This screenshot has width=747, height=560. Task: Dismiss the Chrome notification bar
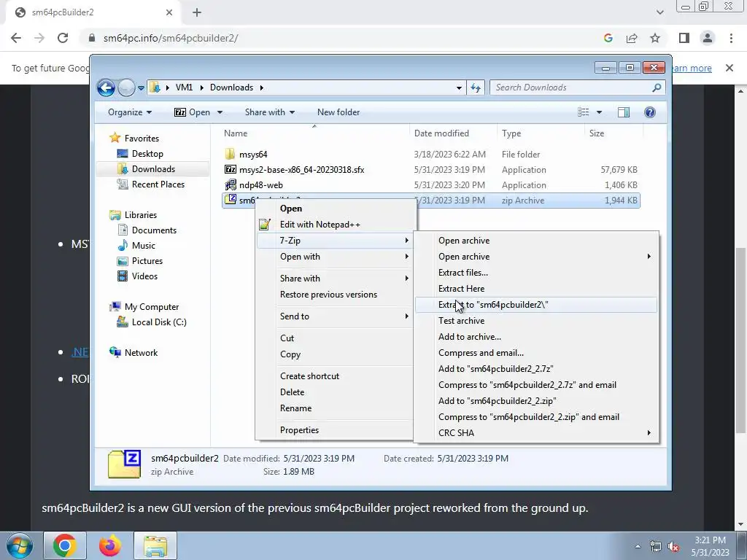coord(729,68)
